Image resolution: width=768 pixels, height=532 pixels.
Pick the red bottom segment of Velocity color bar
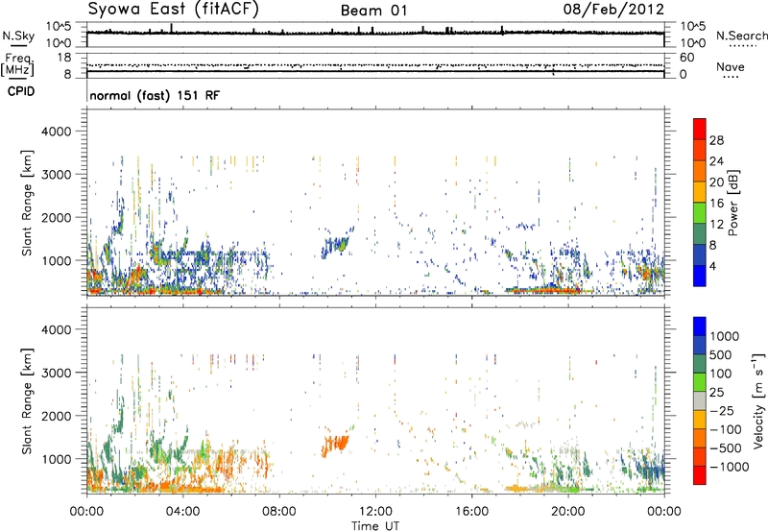coord(700,475)
